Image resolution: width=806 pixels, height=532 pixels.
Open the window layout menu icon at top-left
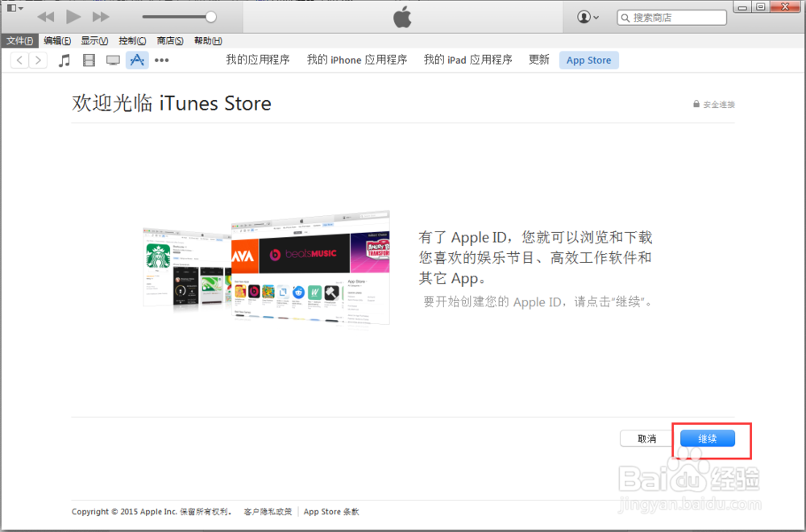tap(15, 8)
